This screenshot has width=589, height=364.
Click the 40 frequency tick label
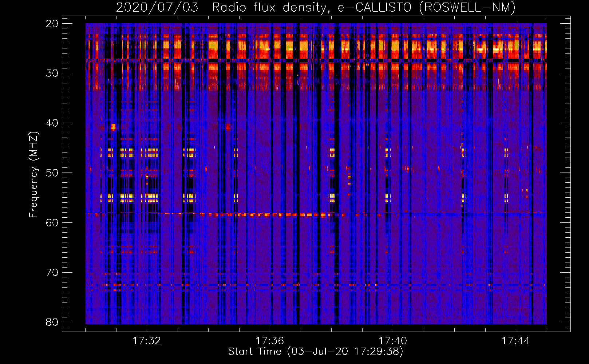pos(52,123)
